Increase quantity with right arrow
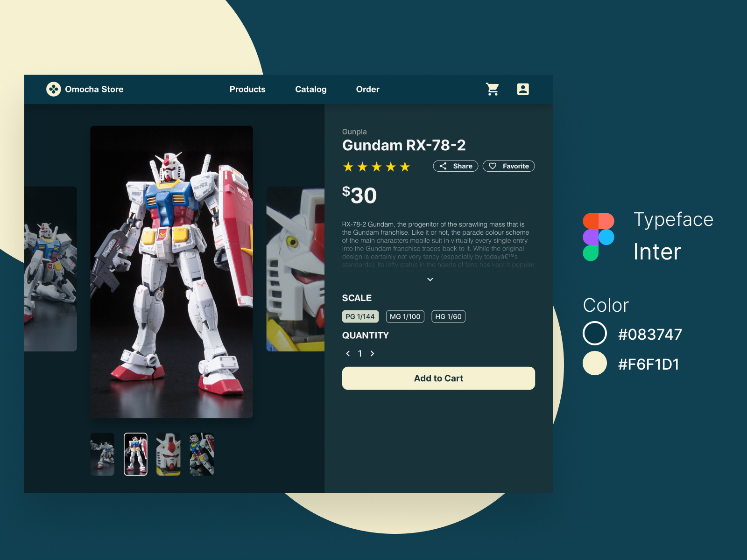The image size is (747, 560). (372, 354)
